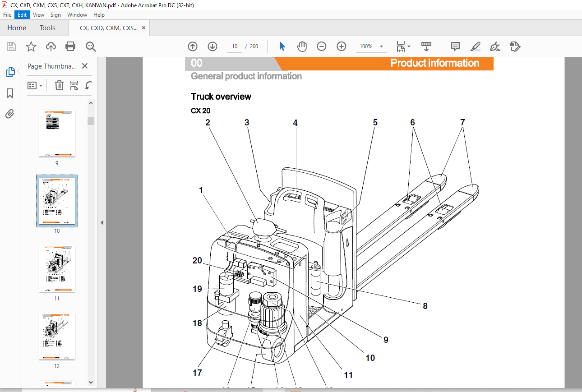The image size is (582, 392).
Task: Open the File menu
Action: pyautogui.click(x=7, y=14)
